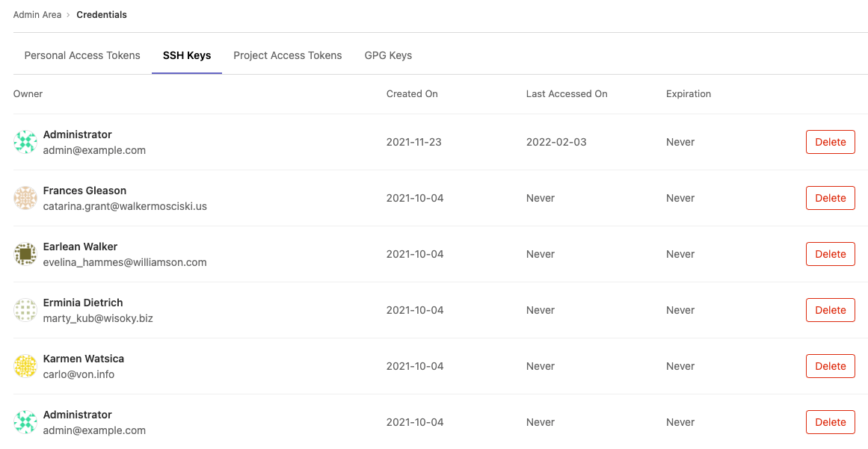
Task: Click Administrator's avatar in the first row
Action: point(25,142)
